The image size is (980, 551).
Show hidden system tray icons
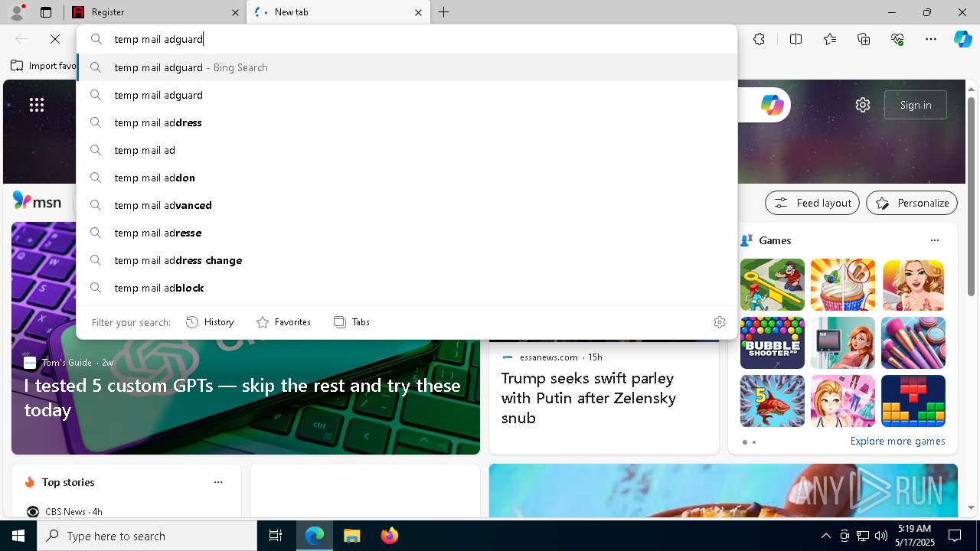pyautogui.click(x=825, y=536)
